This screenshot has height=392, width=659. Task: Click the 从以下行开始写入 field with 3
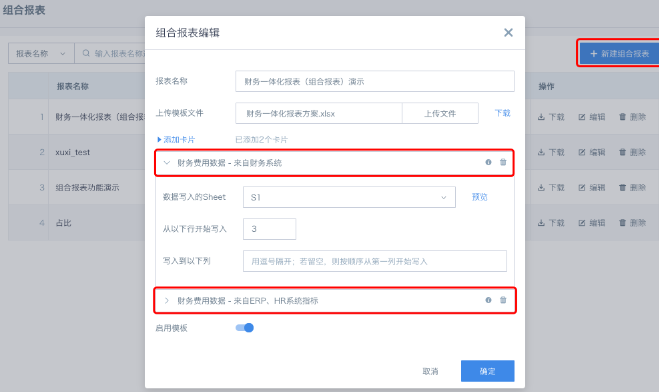click(x=269, y=229)
